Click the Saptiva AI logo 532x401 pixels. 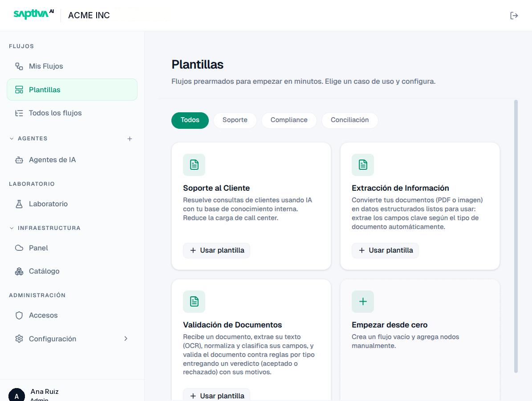click(x=33, y=14)
